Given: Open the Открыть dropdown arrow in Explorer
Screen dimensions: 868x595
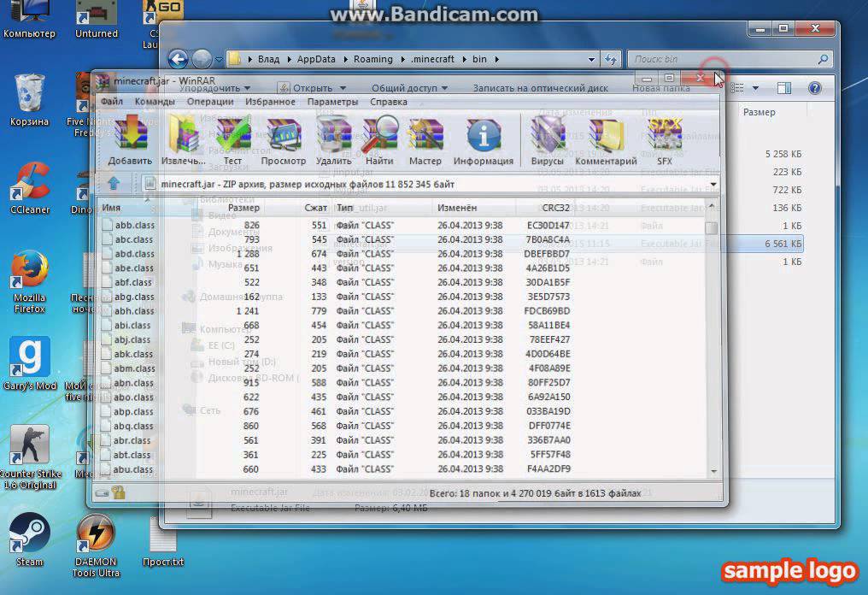Looking at the screenshot, I should (343, 88).
